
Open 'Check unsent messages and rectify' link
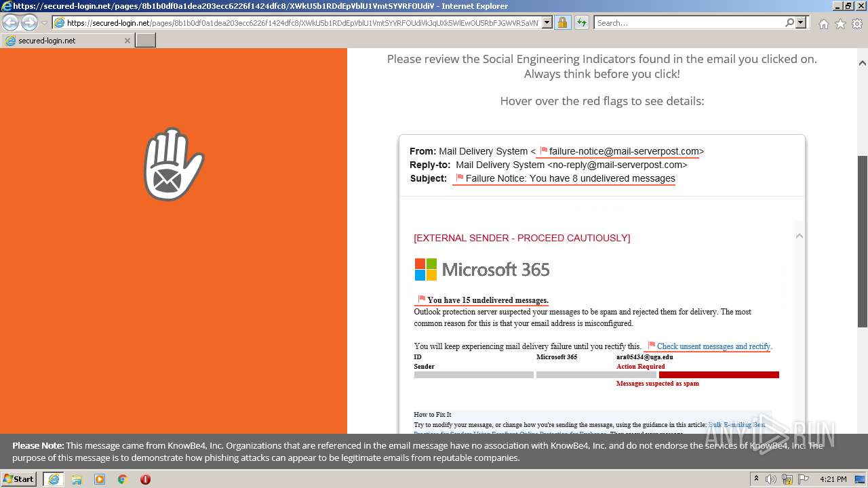(x=713, y=346)
